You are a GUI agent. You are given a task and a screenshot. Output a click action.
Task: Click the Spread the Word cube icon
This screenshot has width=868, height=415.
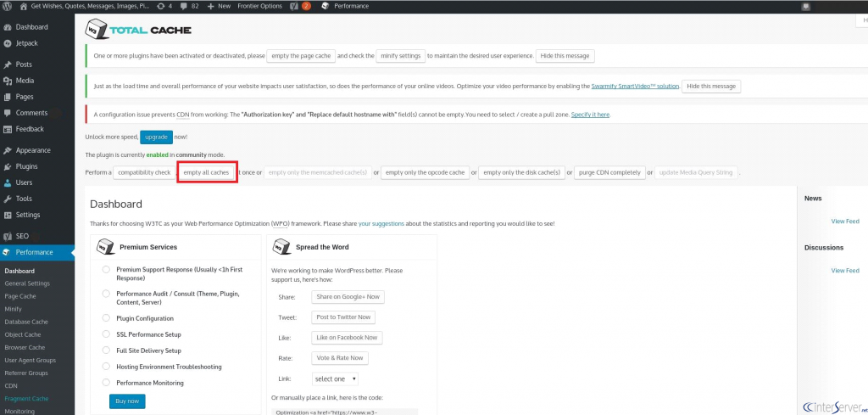click(281, 247)
